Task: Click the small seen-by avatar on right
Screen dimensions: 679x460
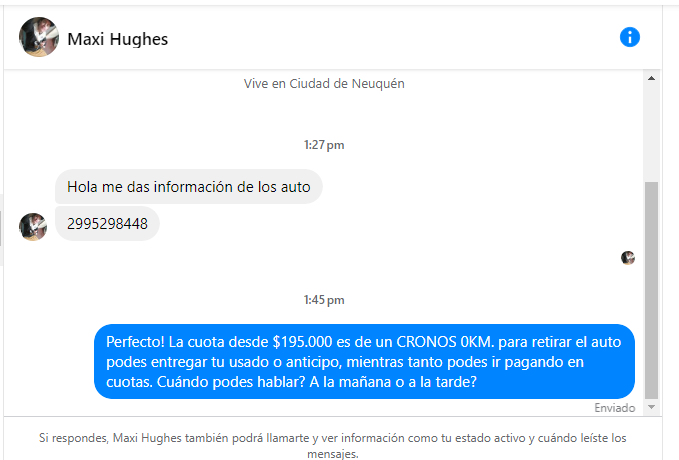Action: point(628,258)
